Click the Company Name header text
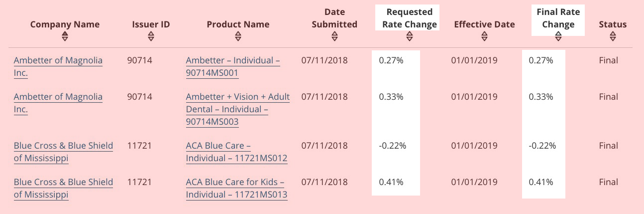644x214 pixels. pyautogui.click(x=65, y=24)
